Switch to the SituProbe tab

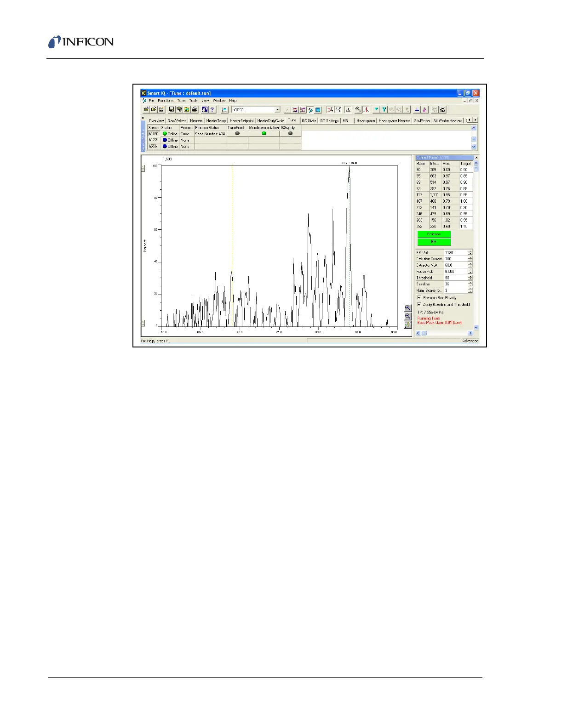coord(422,120)
